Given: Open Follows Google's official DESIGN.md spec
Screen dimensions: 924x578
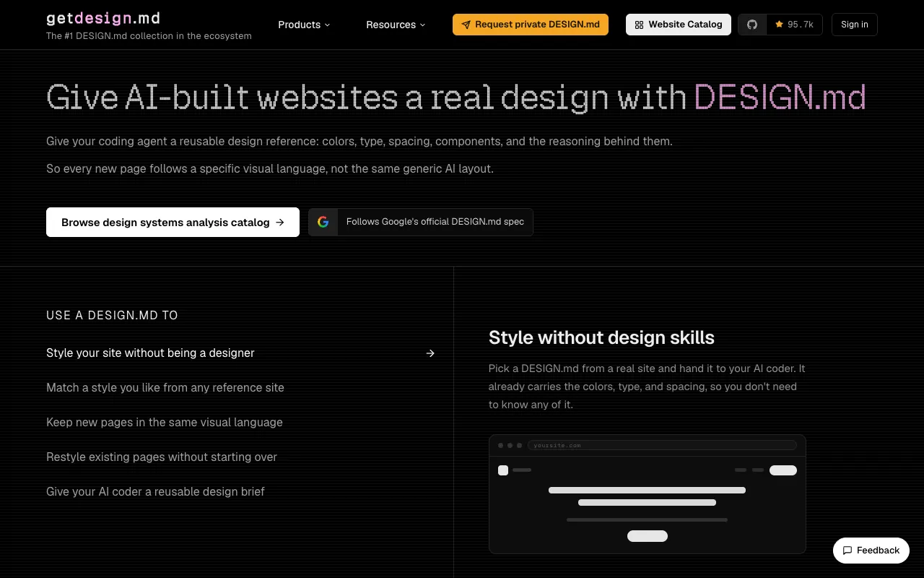Looking at the screenshot, I should point(421,222).
